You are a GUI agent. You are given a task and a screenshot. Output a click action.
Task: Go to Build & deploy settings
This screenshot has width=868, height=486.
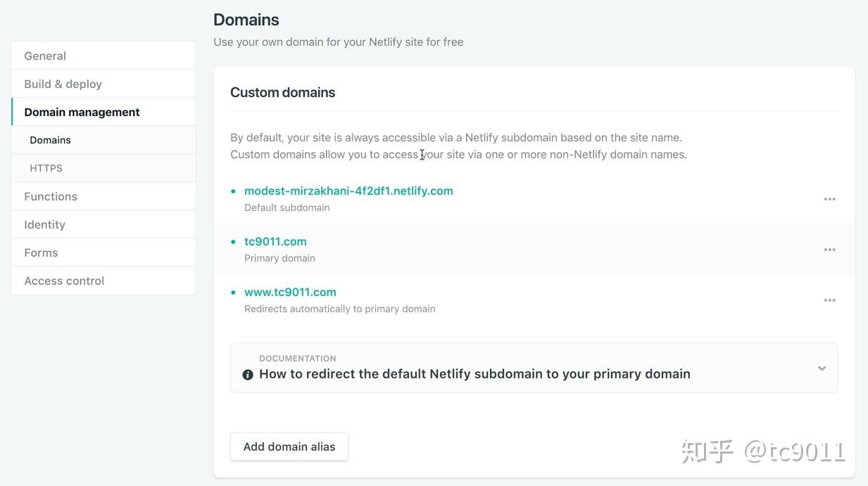(63, 84)
